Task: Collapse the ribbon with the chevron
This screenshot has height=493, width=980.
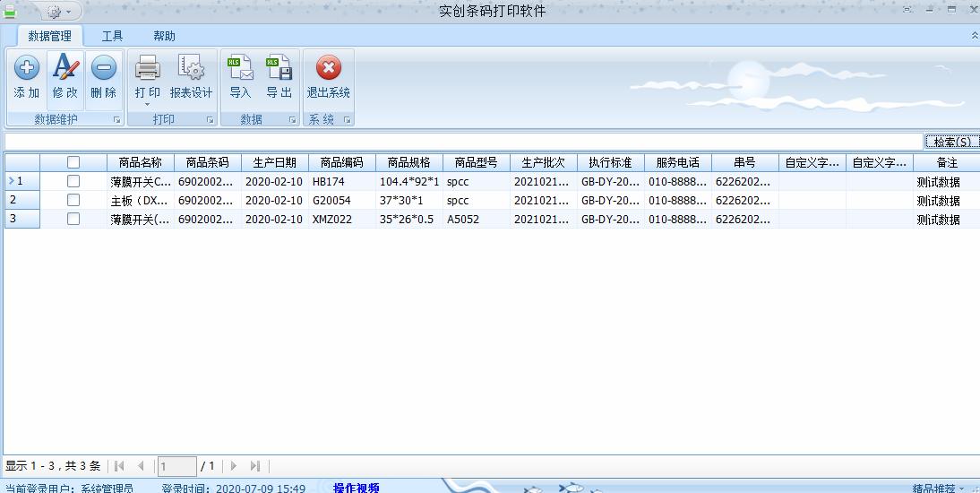Action: (975, 36)
